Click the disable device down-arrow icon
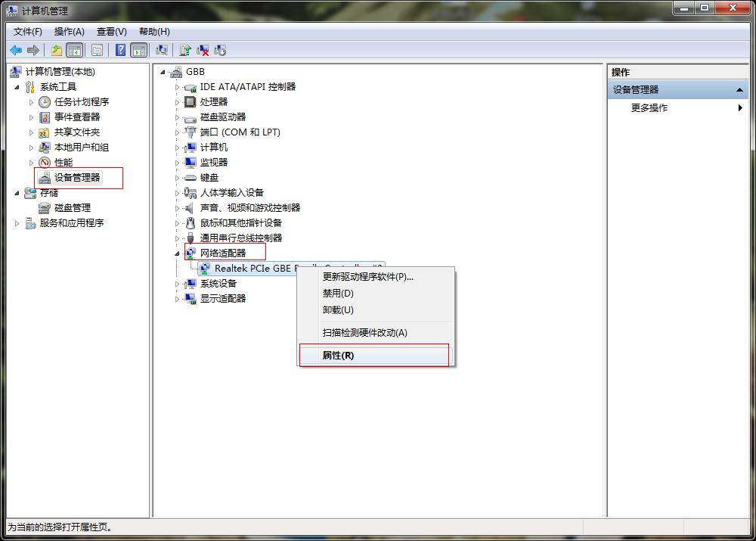Image resolution: width=756 pixels, height=541 pixels. click(220, 50)
